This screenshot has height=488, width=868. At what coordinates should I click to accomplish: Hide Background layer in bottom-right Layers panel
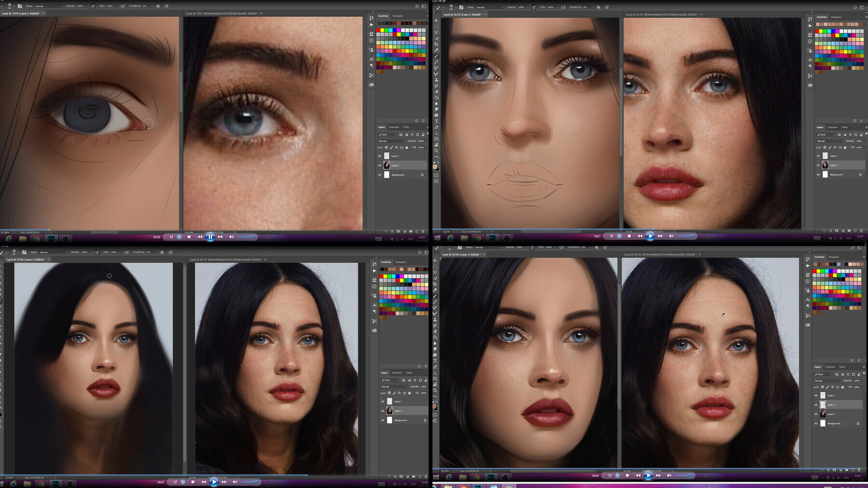(x=816, y=423)
